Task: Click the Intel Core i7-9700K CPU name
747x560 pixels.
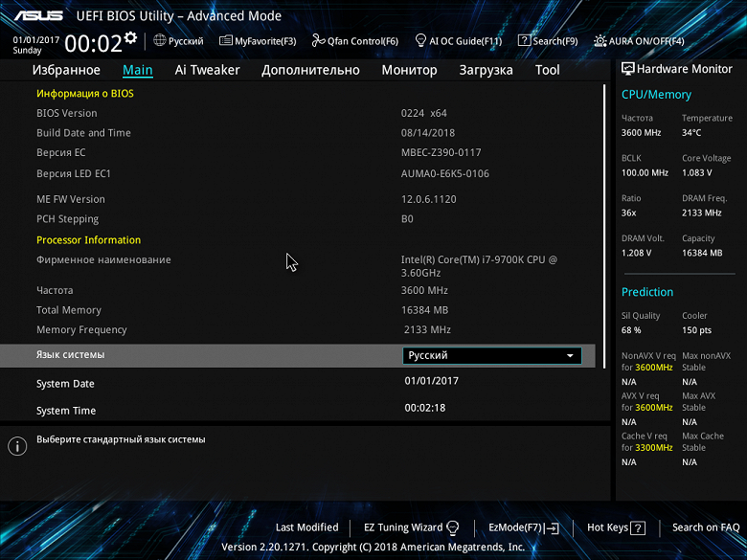Action: [479, 266]
